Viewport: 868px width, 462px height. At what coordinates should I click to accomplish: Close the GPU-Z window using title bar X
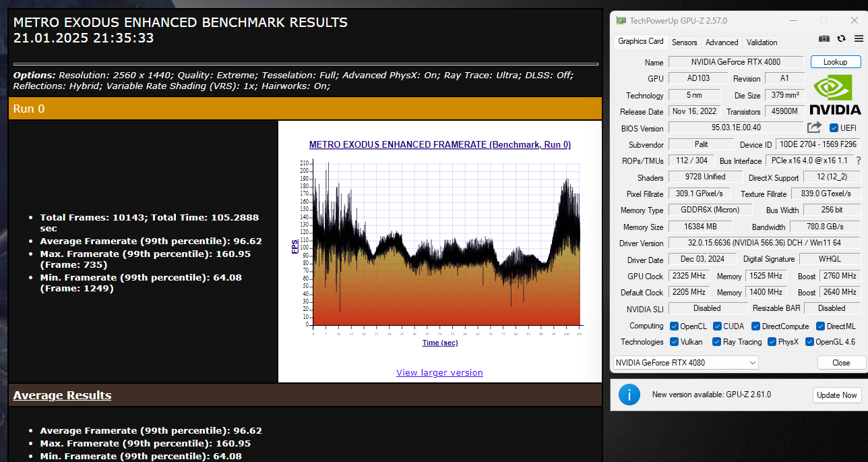click(x=856, y=21)
